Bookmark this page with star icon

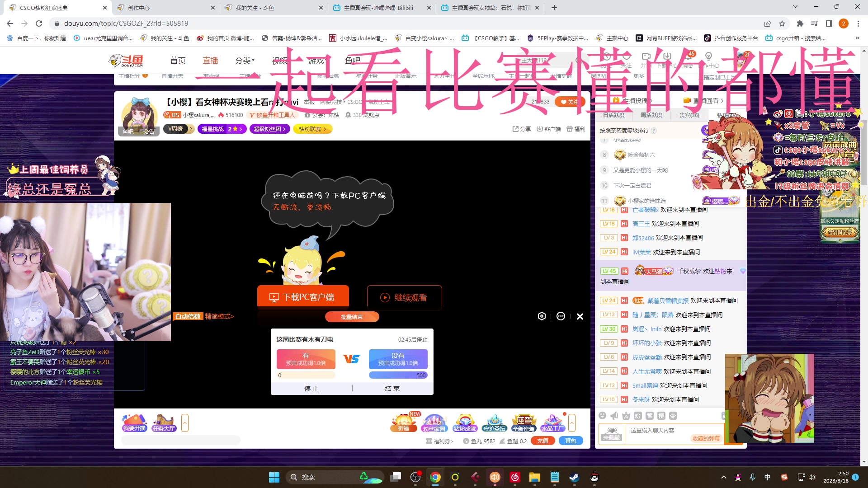pyautogui.click(x=782, y=23)
